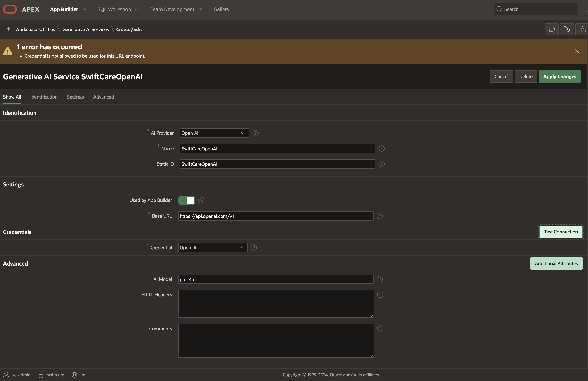The width and height of the screenshot is (588, 381).
Task: Switch to the Show All tab
Action: pyautogui.click(x=12, y=97)
